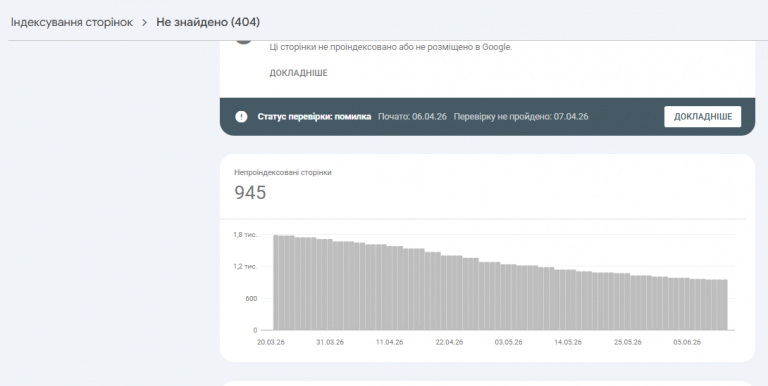Screen dimensions: 768x386
Task: Select the Статус перевірки: помилка text
Action: coord(314,117)
